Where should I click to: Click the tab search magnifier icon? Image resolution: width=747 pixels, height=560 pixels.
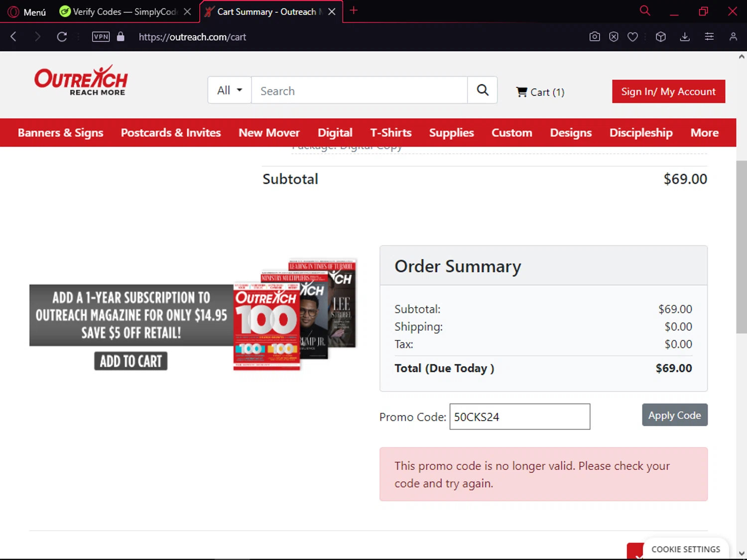[645, 11]
